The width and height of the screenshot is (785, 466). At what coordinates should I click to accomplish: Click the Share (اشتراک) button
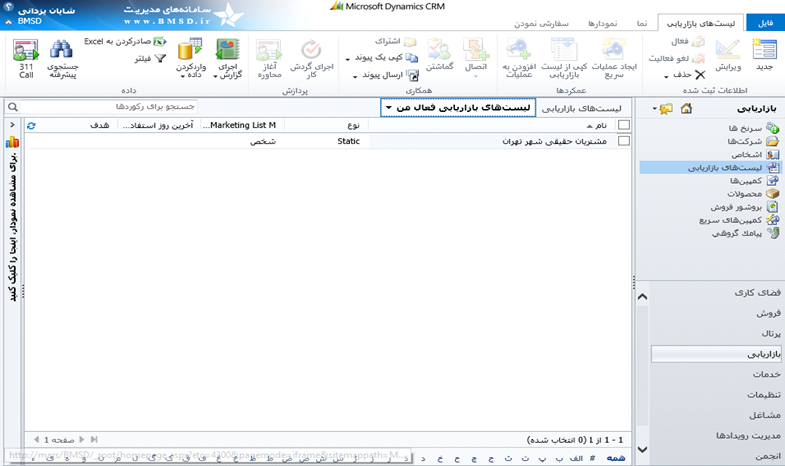point(396,42)
